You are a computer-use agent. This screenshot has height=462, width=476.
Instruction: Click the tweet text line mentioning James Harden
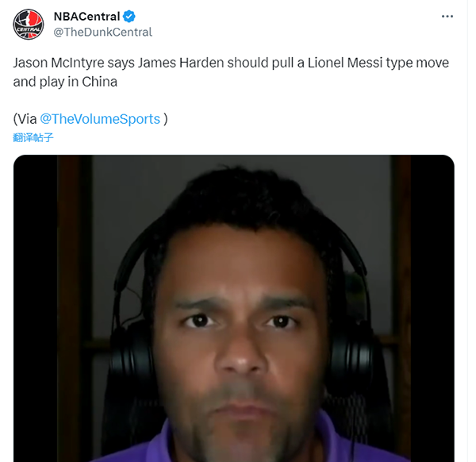[x=231, y=63]
